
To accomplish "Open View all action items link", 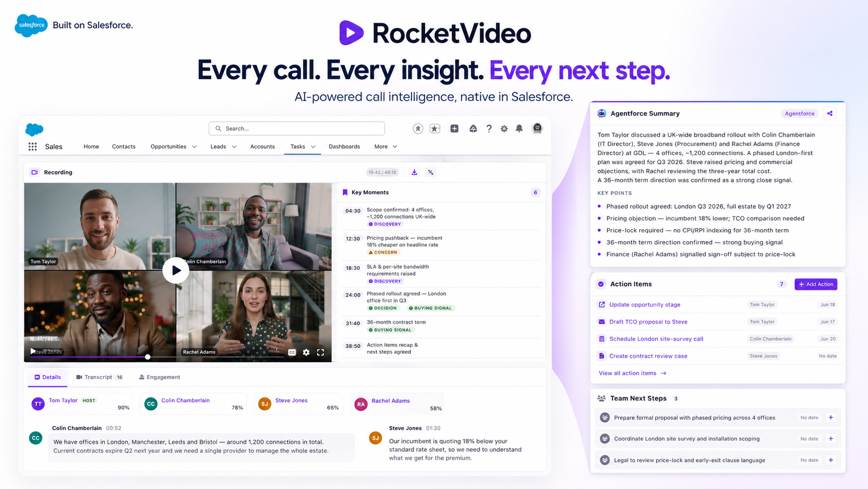I will point(632,373).
